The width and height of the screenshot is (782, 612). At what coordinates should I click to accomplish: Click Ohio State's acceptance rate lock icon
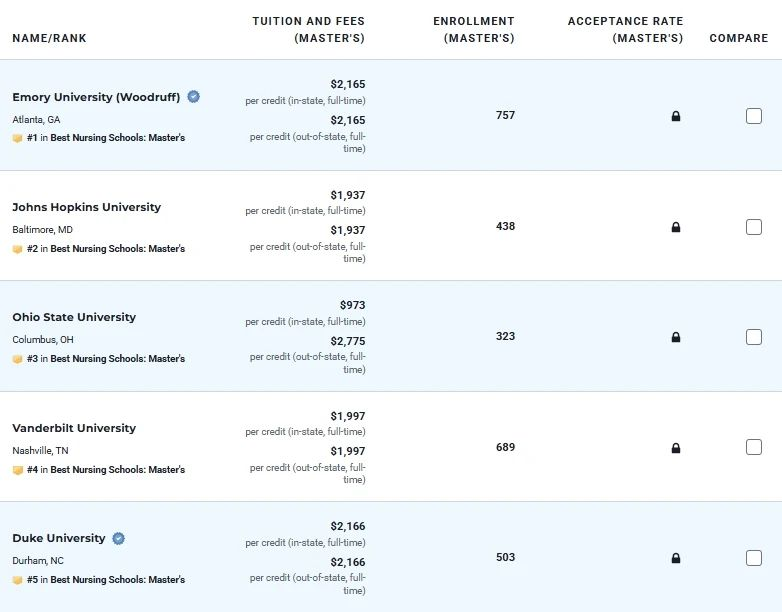click(x=676, y=337)
